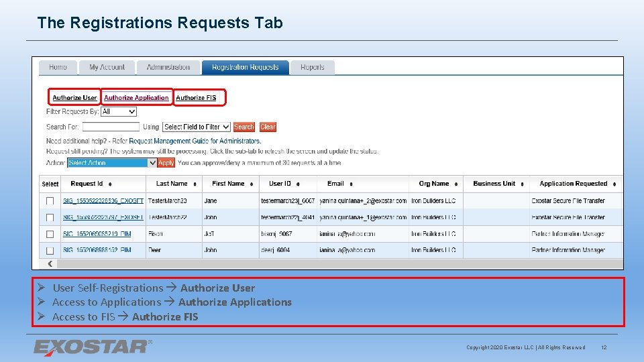Sort by Application Requested column arrow
The height and width of the screenshot is (362, 644).
614,184
